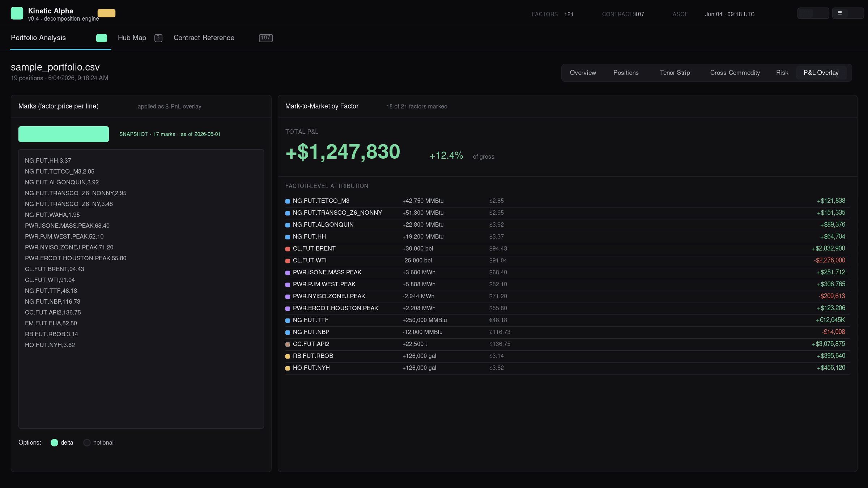Click NG.FUT.TRANSCO_Z6_NONNY in the attribution table

click(x=337, y=213)
